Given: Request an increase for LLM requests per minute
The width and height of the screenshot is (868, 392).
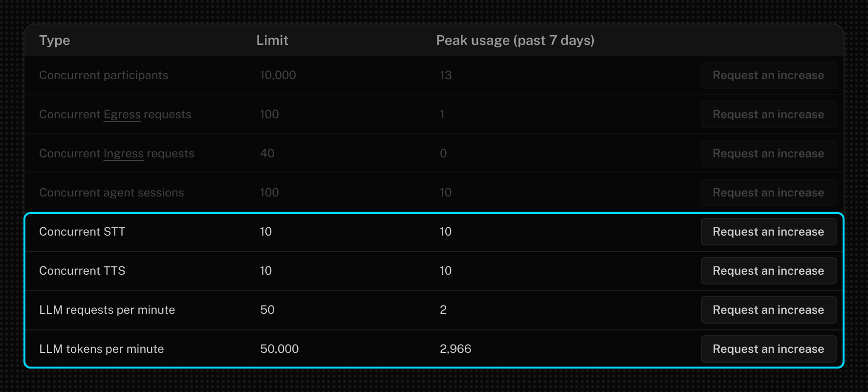Looking at the screenshot, I should pos(768,310).
